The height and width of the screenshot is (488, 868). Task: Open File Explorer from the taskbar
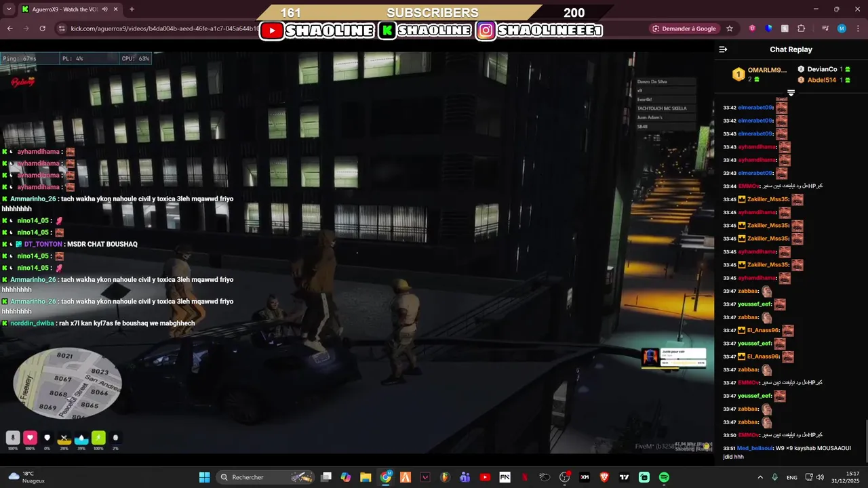pos(366,477)
